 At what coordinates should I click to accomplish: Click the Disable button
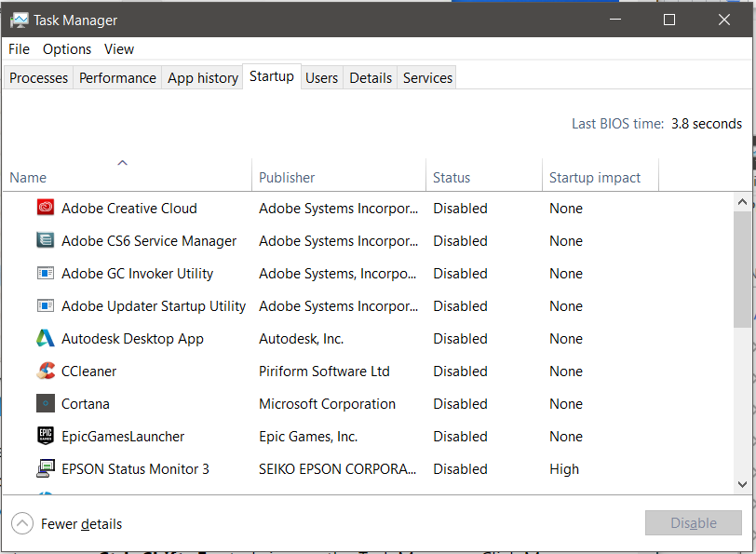pyautogui.click(x=694, y=522)
